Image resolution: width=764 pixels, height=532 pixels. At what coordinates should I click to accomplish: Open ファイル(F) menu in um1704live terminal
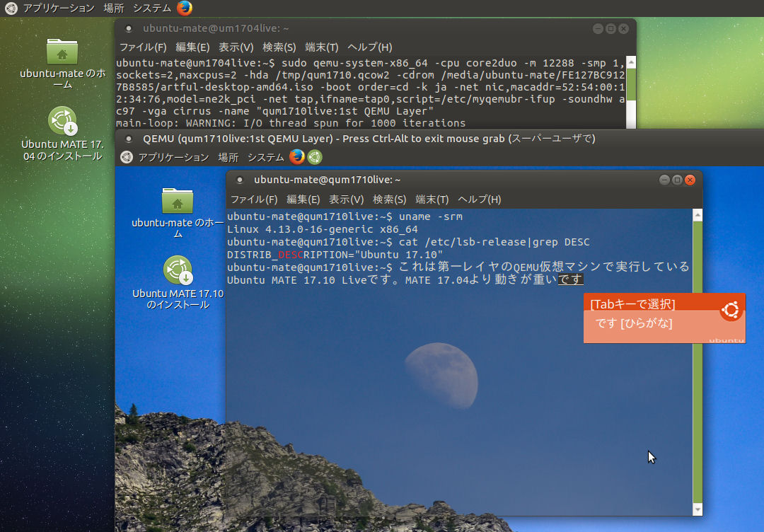coord(143,47)
